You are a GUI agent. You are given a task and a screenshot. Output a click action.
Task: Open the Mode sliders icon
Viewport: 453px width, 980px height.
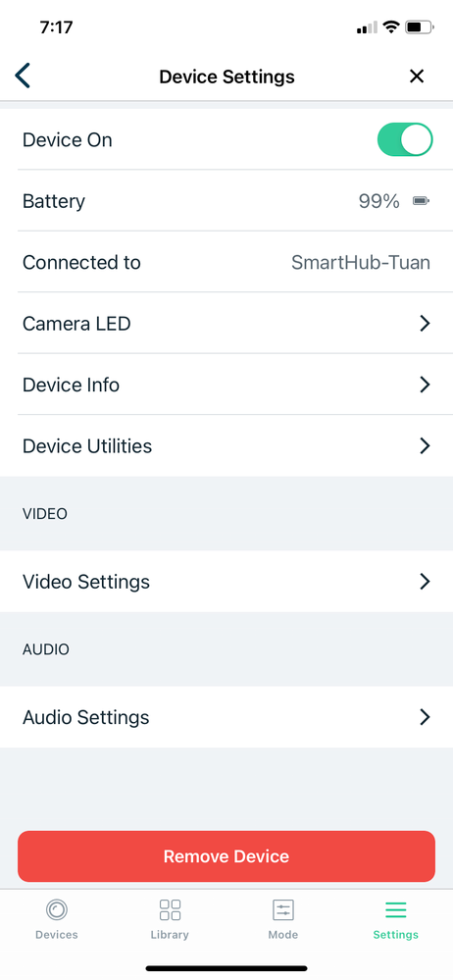point(283,909)
